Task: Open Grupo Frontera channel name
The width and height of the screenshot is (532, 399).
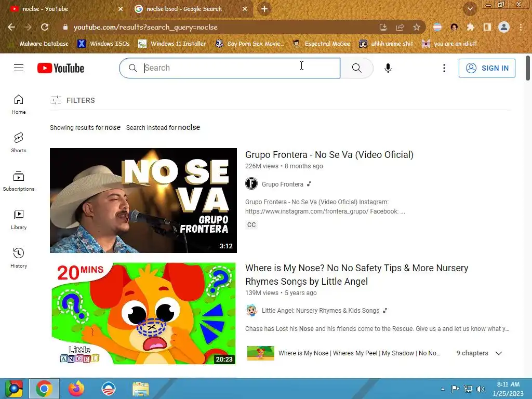Action: 282,184
